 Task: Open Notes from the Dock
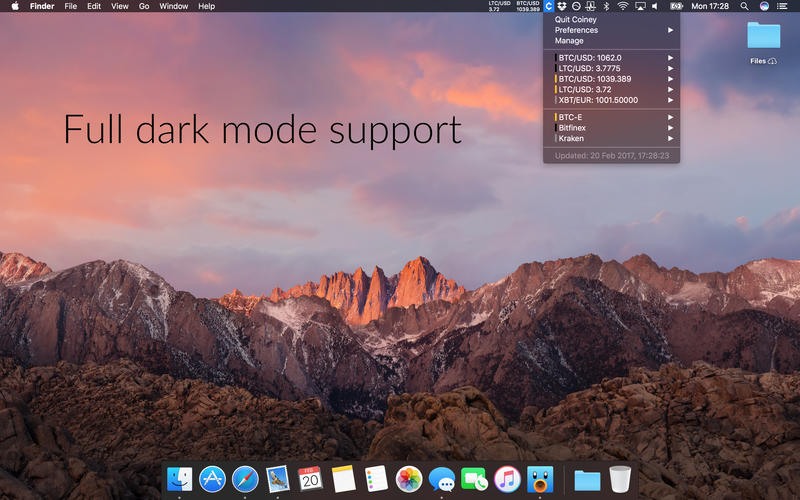coord(343,479)
